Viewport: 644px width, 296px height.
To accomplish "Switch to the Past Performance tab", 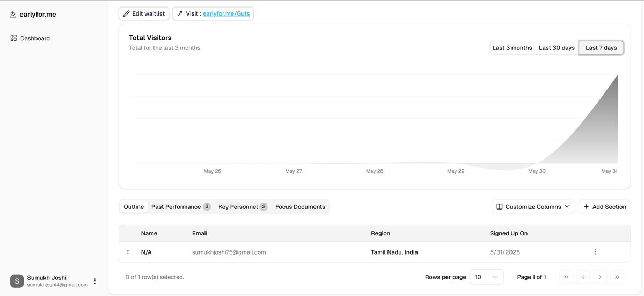I will tap(181, 207).
